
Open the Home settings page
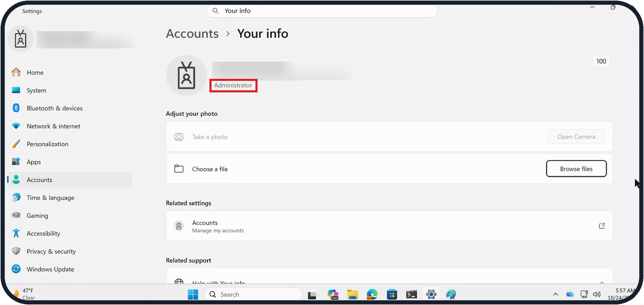(70, 73)
